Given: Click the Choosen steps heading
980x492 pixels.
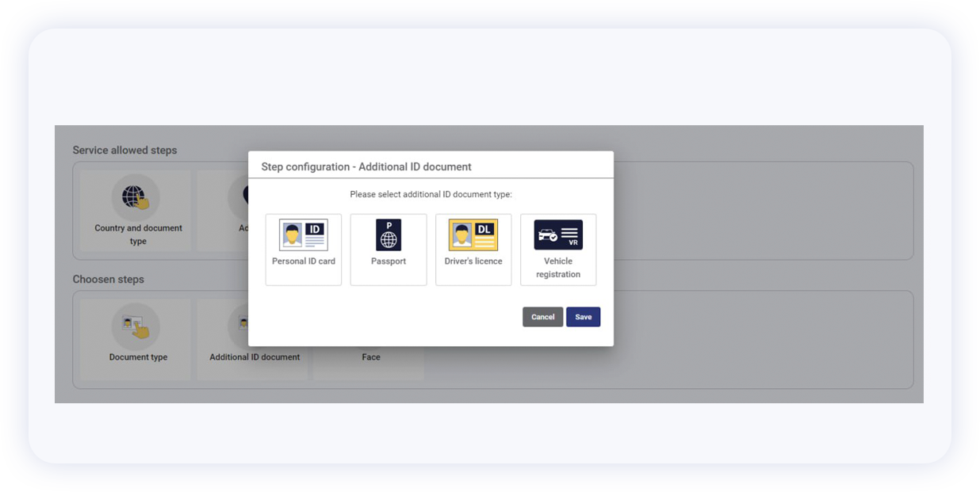Looking at the screenshot, I should click(108, 279).
